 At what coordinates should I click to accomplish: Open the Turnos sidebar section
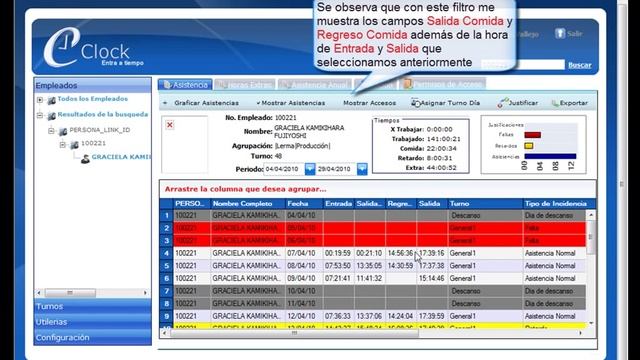point(93,306)
